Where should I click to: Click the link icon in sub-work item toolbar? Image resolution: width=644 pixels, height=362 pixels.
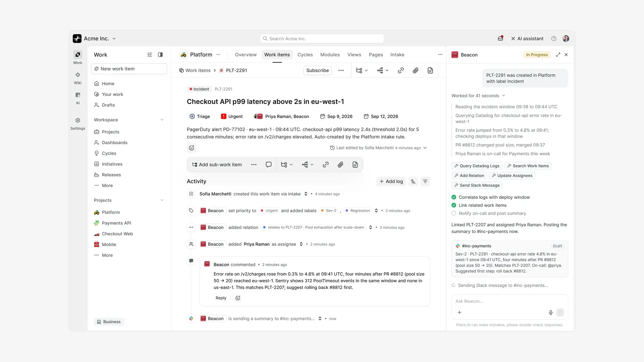(326, 165)
